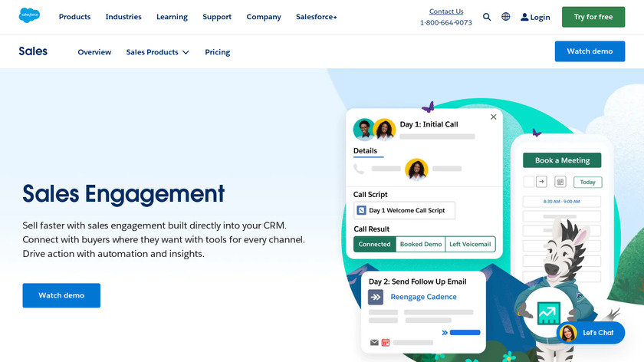Go to the Overview tab
The width and height of the screenshot is (644, 362).
pos(94,52)
